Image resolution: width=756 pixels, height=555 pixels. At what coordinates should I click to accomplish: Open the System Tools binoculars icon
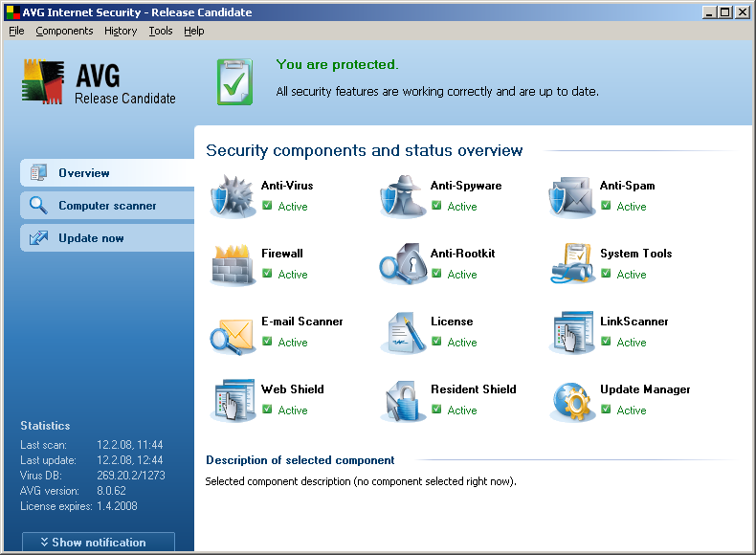(572, 264)
